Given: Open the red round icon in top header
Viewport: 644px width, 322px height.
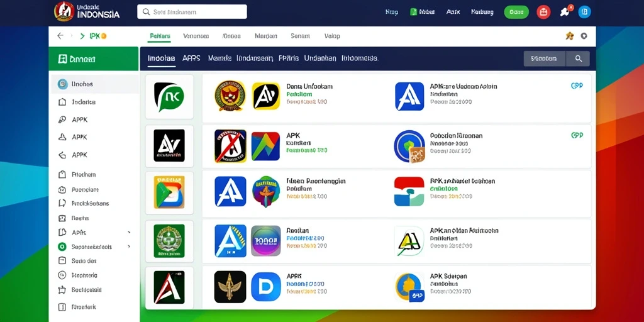Looking at the screenshot, I should click(x=543, y=12).
